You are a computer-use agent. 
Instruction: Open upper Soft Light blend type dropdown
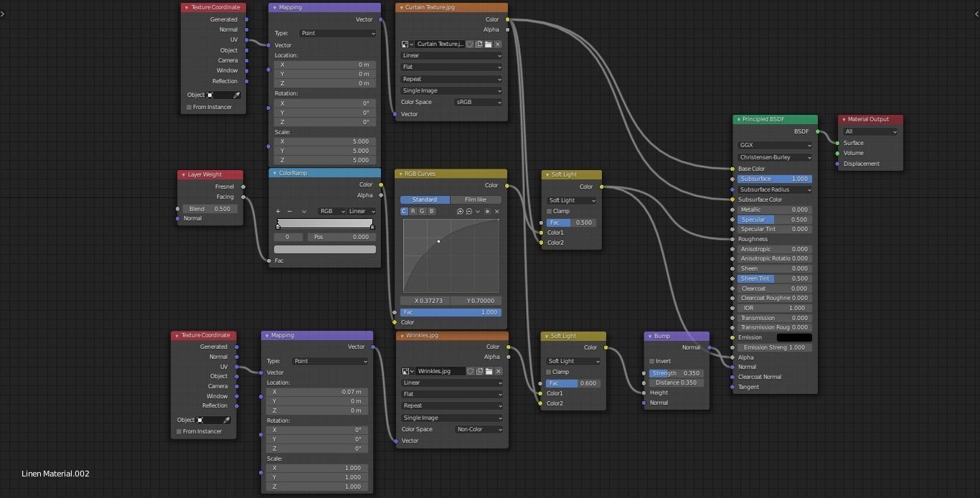572,201
